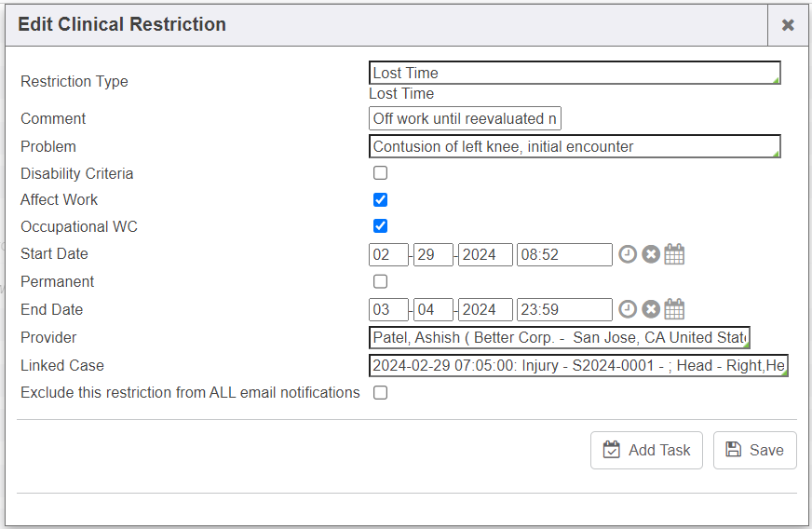
Task: Save the clinical restriction
Action: pos(754,450)
